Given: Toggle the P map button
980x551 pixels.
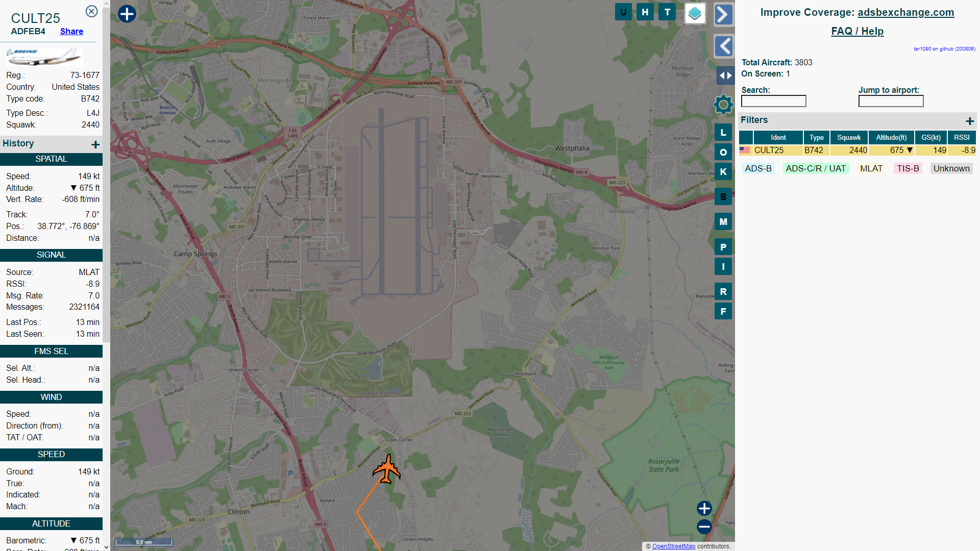Looking at the screenshot, I should [x=723, y=247].
